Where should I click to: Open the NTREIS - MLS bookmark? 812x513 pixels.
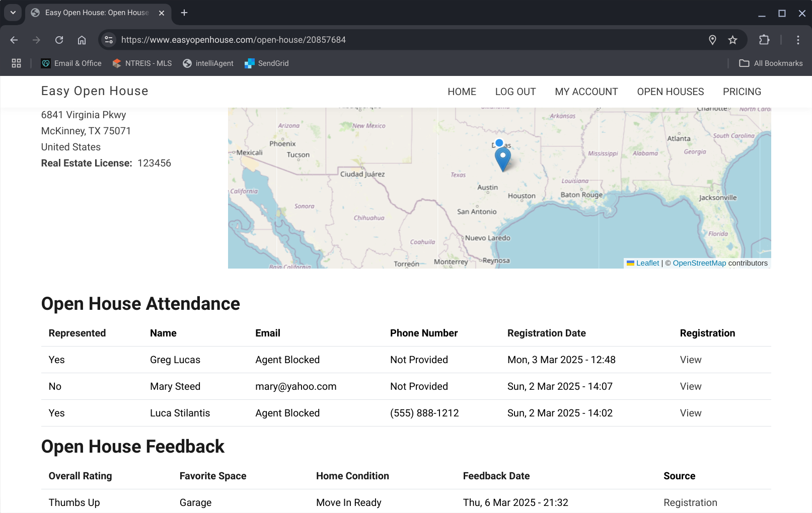pyautogui.click(x=142, y=63)
